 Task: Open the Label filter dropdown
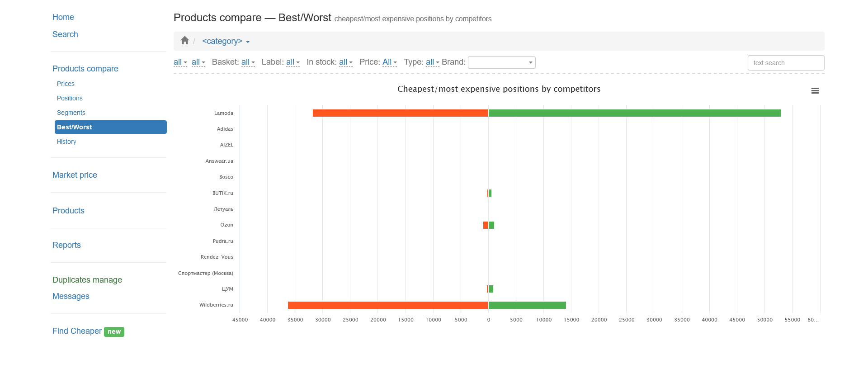pyautogui.click(x=293, y=62)
